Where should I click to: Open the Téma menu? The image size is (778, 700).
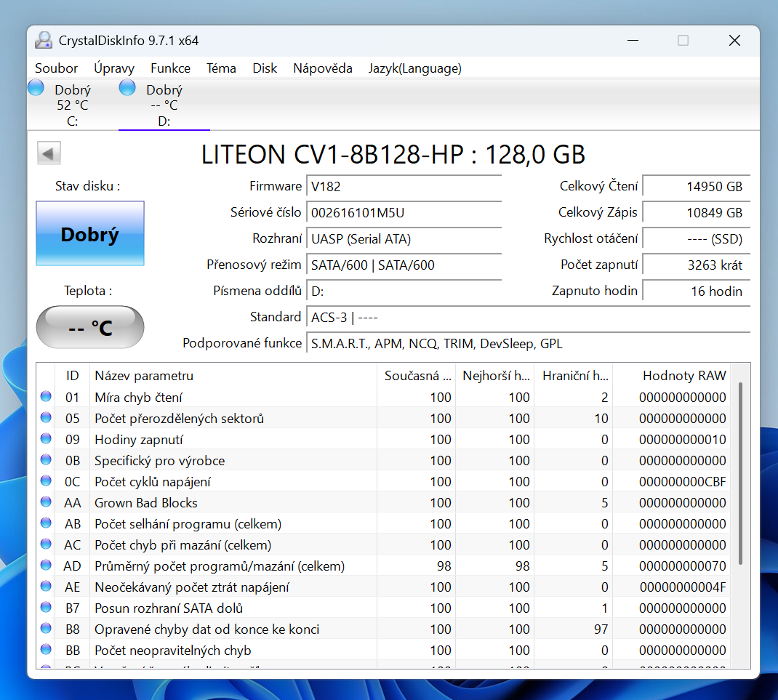[x=221, y=68]
